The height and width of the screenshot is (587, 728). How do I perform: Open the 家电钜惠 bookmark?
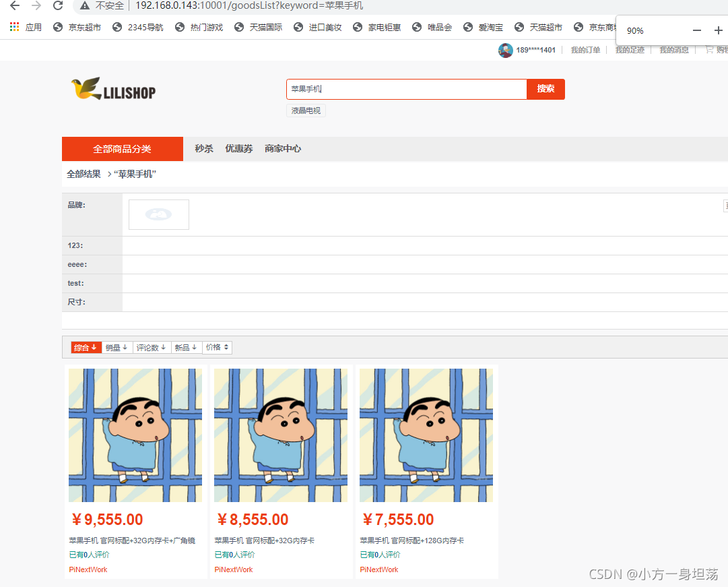coord(377,28)
